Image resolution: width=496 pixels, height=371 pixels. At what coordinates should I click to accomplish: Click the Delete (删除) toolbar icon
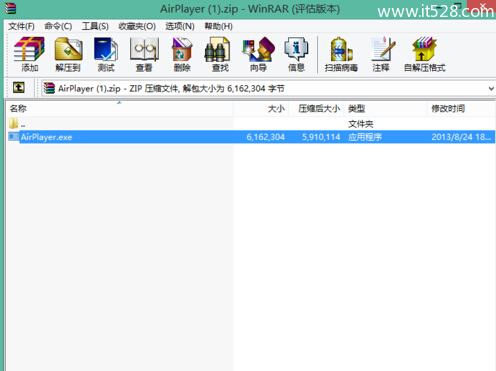point(182,54)
